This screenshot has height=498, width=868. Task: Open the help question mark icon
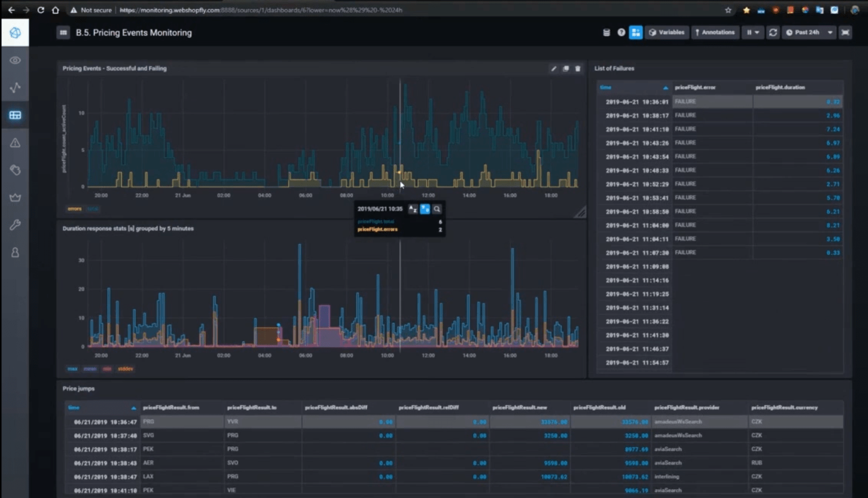coord(621,32)
